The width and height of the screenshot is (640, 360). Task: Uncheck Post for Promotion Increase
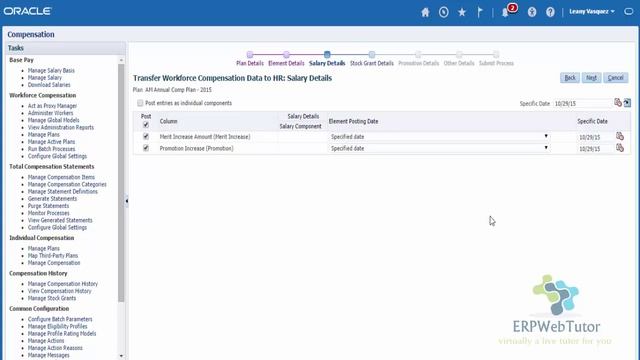[146, 148]
